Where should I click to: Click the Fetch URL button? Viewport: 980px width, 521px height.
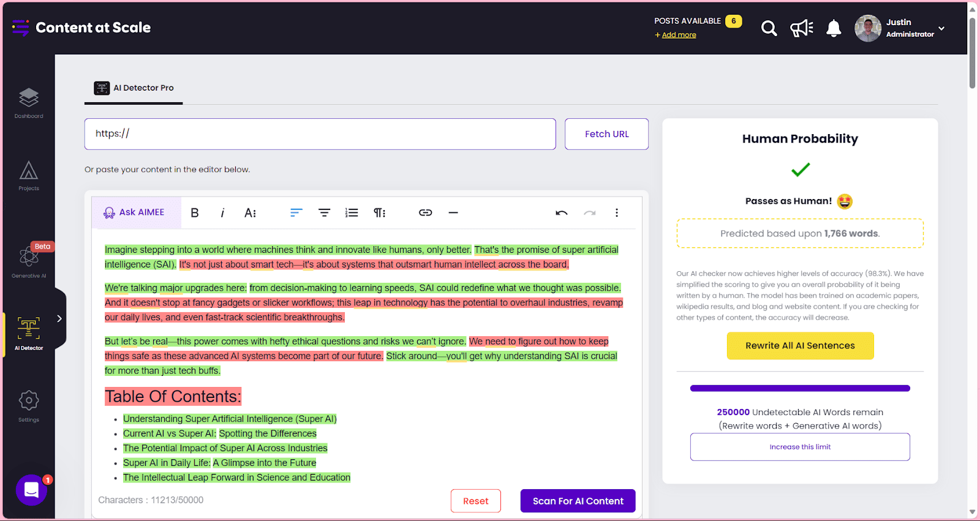click(606, 134)
